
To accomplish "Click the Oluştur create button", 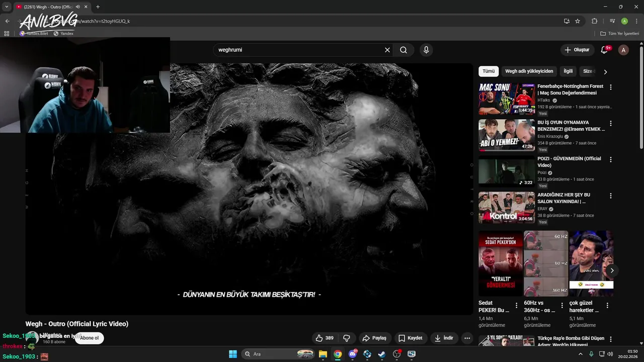I will [577, 50].
